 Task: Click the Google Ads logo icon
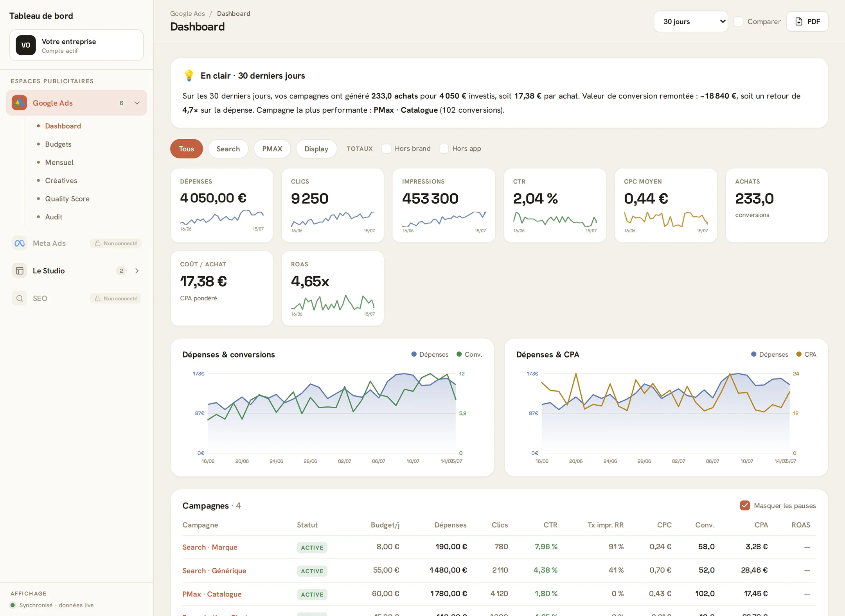(19, 103)
